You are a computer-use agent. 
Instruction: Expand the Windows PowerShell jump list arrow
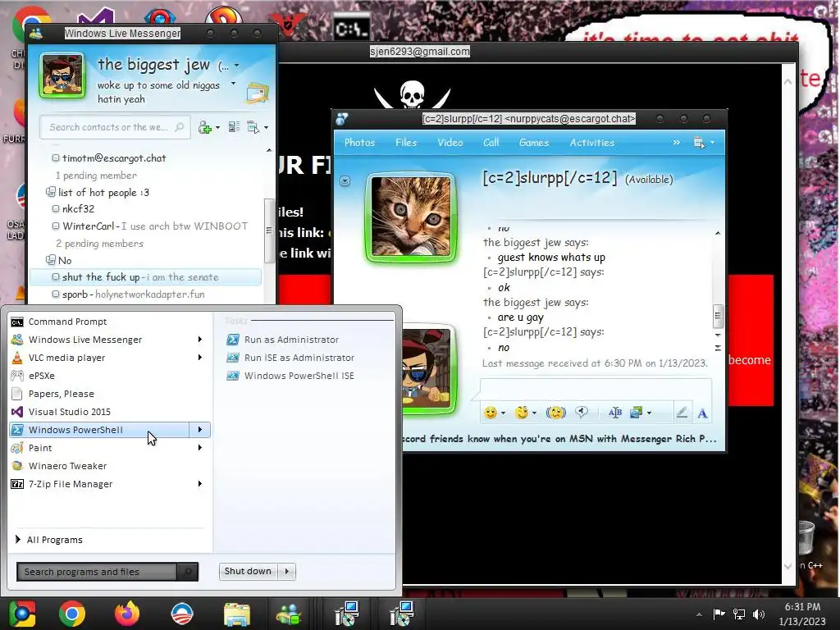point(200,430)
